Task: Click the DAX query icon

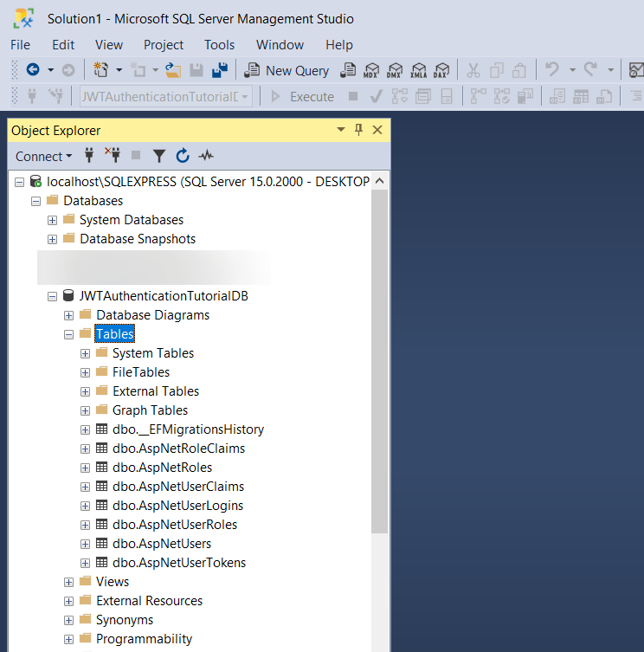Action: coord(441,70)
